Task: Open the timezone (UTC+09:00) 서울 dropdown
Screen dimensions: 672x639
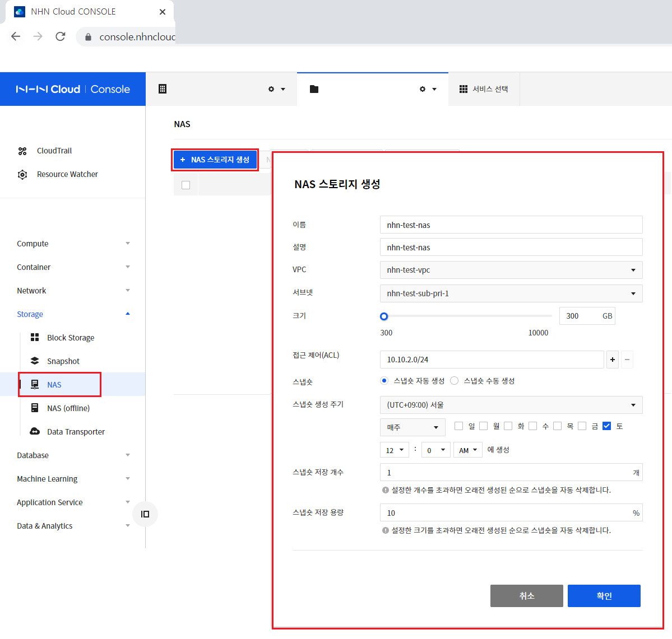Action: 511,405
